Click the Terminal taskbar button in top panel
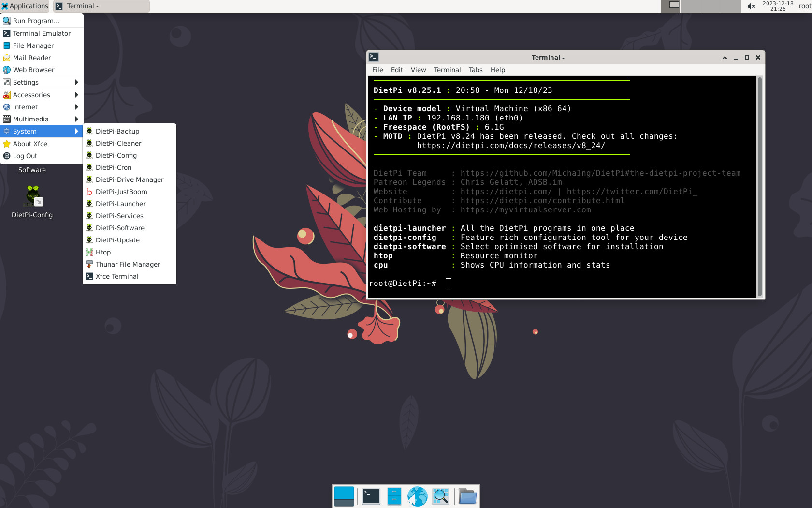Image resolution: width=812 pixels, height=508 pixels. click(101, 6)
